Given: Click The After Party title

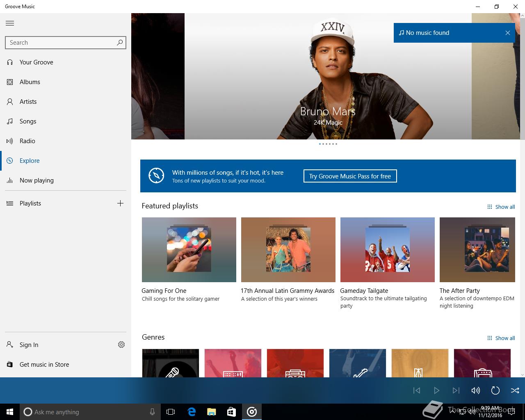Looking at the screenshot, I should coord(460,291).
